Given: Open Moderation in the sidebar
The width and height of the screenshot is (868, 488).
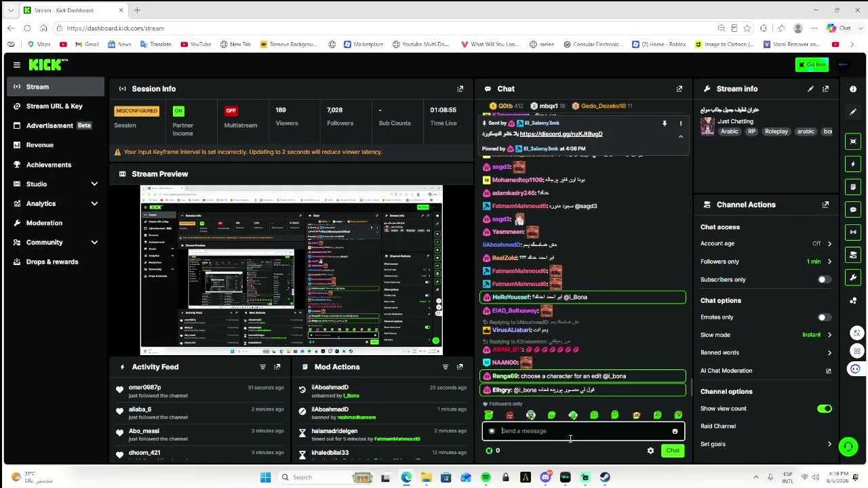Looking at the screenshot, I should pos(56,223).
